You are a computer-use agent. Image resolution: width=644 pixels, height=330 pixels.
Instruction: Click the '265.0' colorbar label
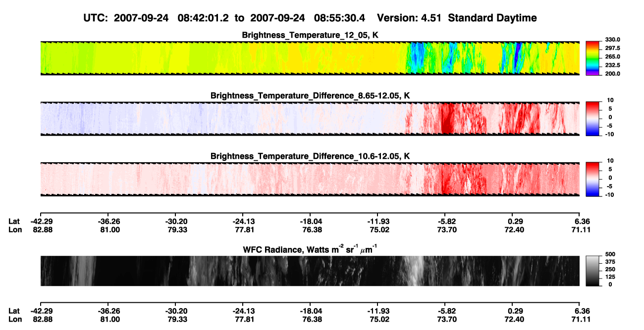(x=613, y=56)
